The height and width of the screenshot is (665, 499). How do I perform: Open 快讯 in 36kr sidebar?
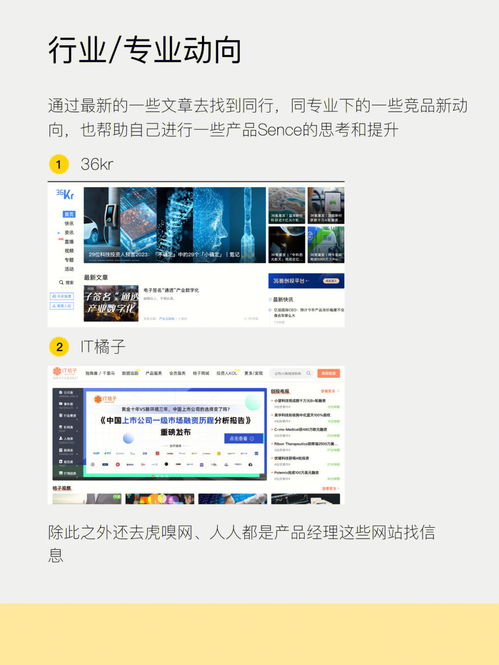click(x=69, y=224)
